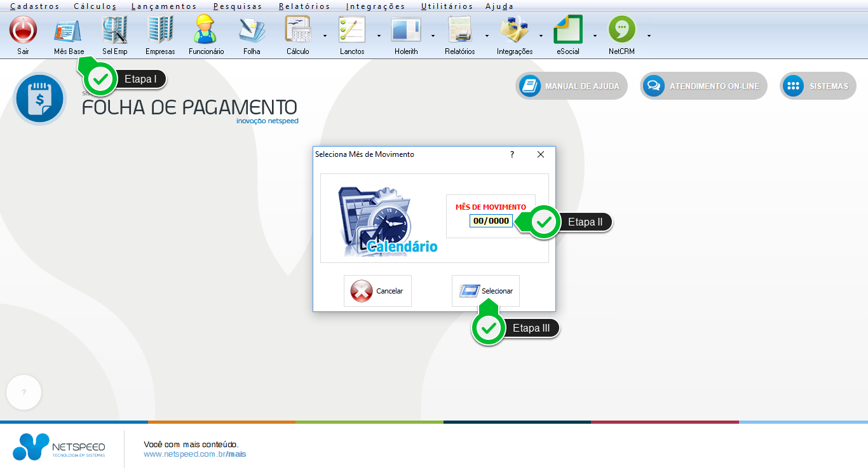Expand the Holerith dropdown arrow
Image resolution: width=868 pixels, height=472 pixels.
pos(433,36)
